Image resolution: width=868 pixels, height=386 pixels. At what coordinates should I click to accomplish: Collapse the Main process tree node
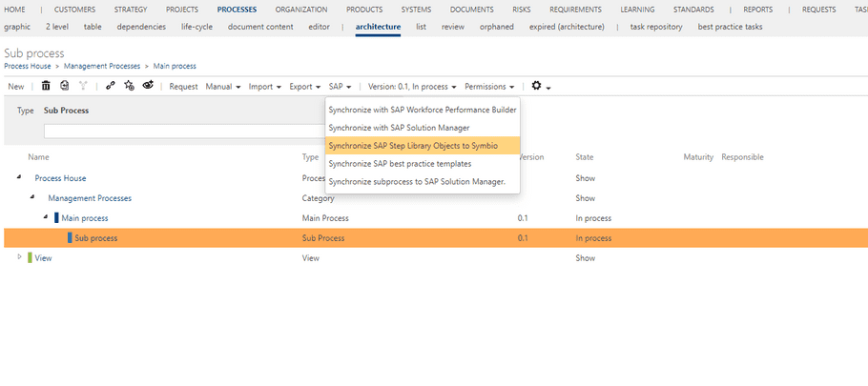click(x=46, y=217)
